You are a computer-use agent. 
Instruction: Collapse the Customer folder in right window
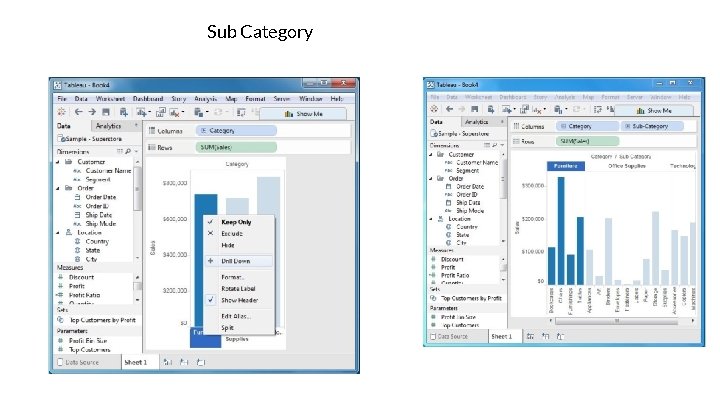click(x=431, y=155)
